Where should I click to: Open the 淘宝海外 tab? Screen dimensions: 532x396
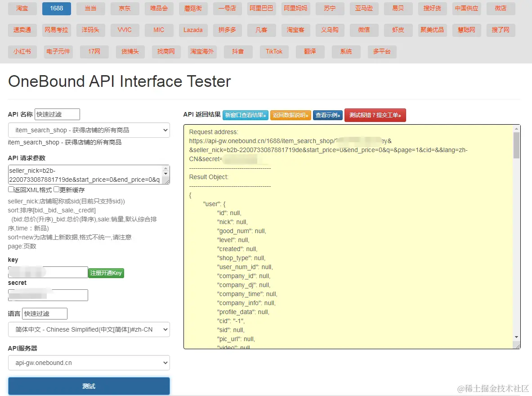pyautogui.click(x=202, y=52)
